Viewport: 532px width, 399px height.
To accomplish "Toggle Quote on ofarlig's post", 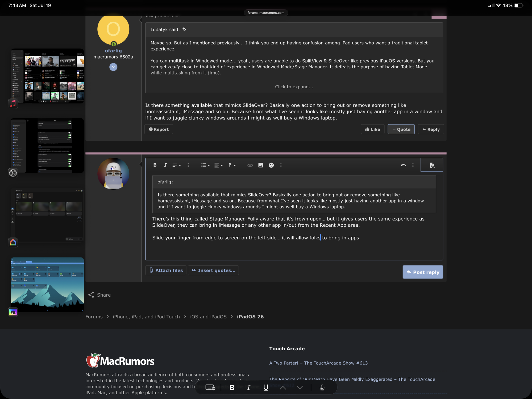I will pyautogui.click(x=401, y=129).
